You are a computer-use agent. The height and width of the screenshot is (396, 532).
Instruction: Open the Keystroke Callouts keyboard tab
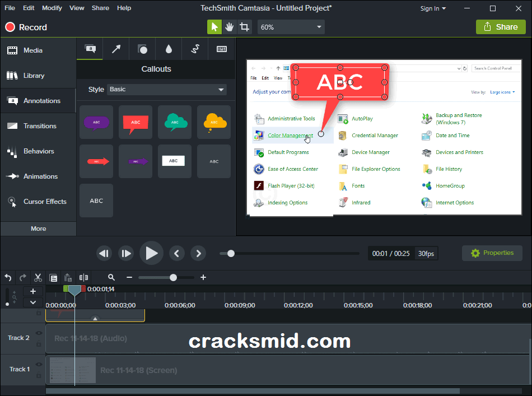tap(222, 49)
